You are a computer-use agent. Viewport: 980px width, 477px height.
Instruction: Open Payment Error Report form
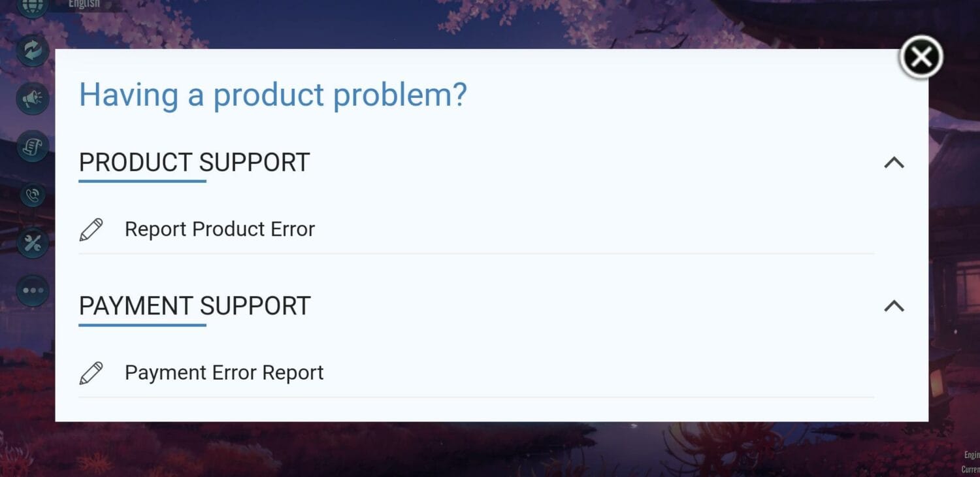224,372
